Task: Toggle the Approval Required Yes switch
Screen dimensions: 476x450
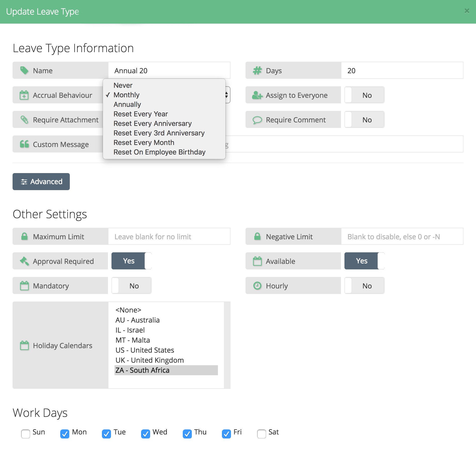Action: pyautogui.click(x=131, y=261)
